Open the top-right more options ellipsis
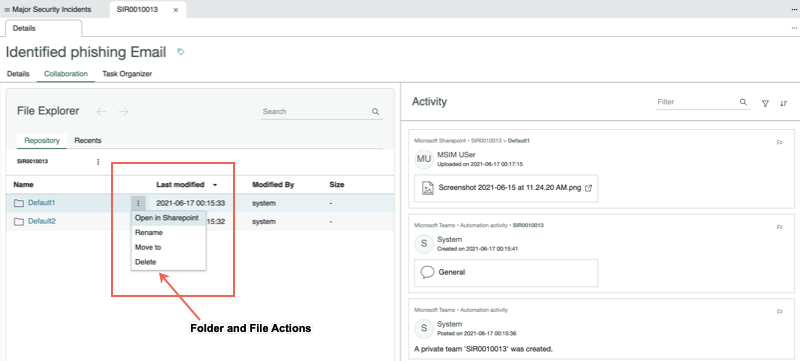Screen dimensions: 800x361 pyautogui.click(x=794, y=9)
